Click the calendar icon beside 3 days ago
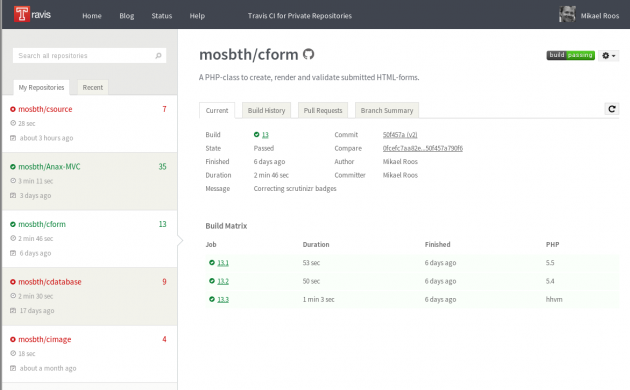The width and height of the screenshot is (630, 390). 13,195
